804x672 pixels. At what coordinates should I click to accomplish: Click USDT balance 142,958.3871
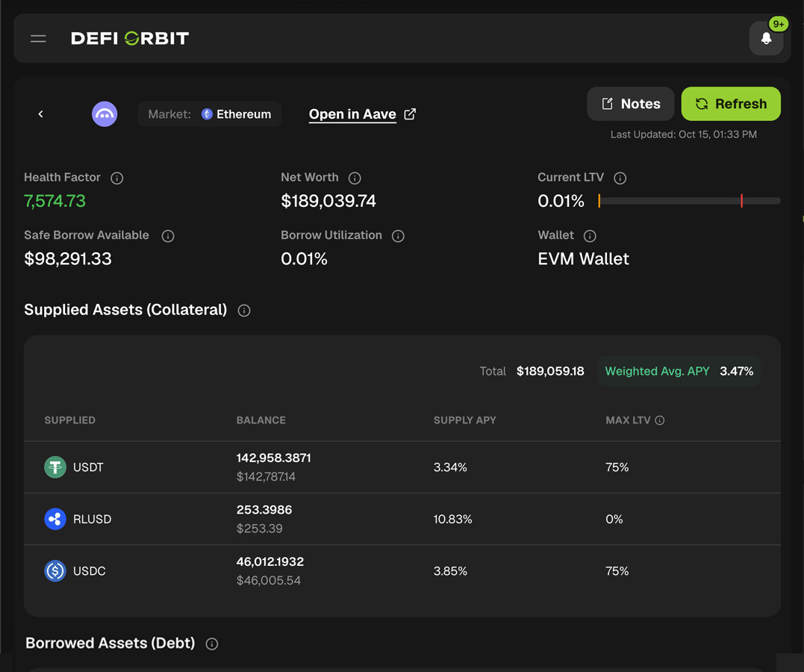click(274, 458)
